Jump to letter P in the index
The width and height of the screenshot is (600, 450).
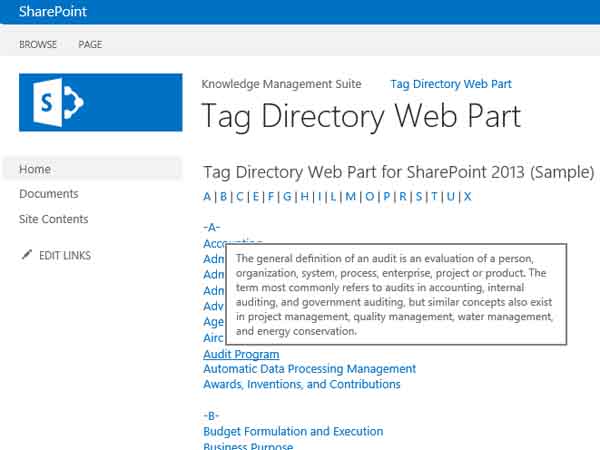[387, 196]
